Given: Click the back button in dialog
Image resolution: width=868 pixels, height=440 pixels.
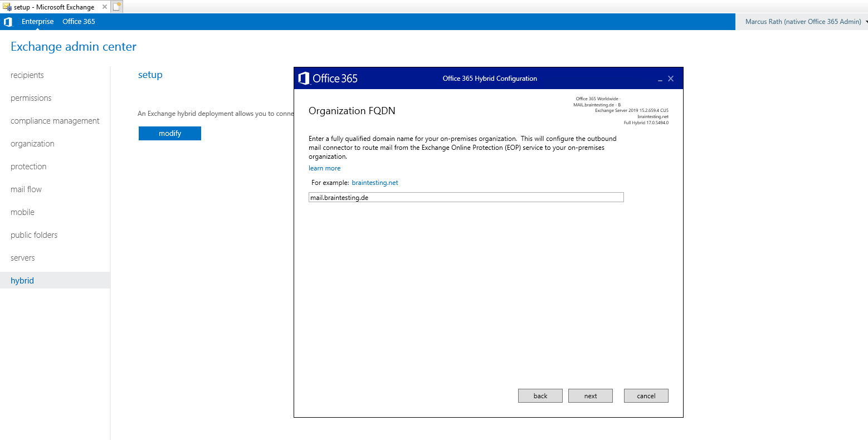Looking at the screenshot, I should pos(540,396).
